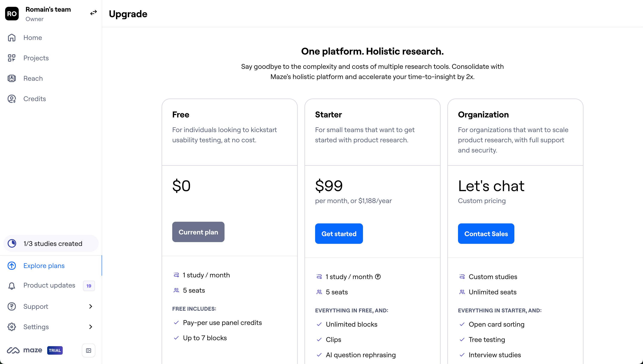Click the Reach contacts icon
The height and width of the screenshot is (364, 643).
point(11,79)
